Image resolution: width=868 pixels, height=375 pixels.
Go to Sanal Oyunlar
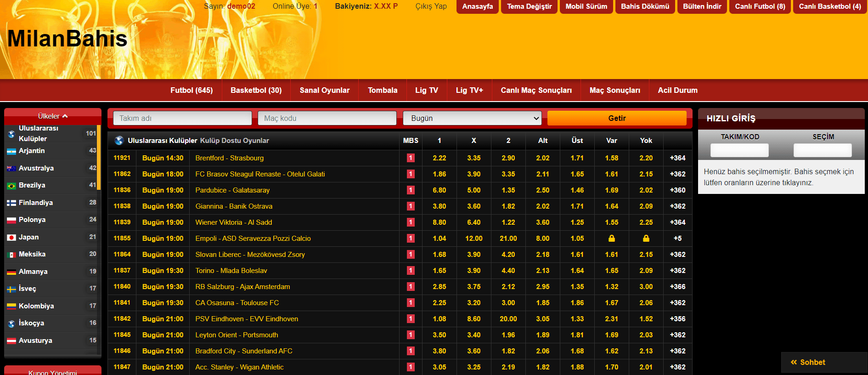tap(325, 91)
